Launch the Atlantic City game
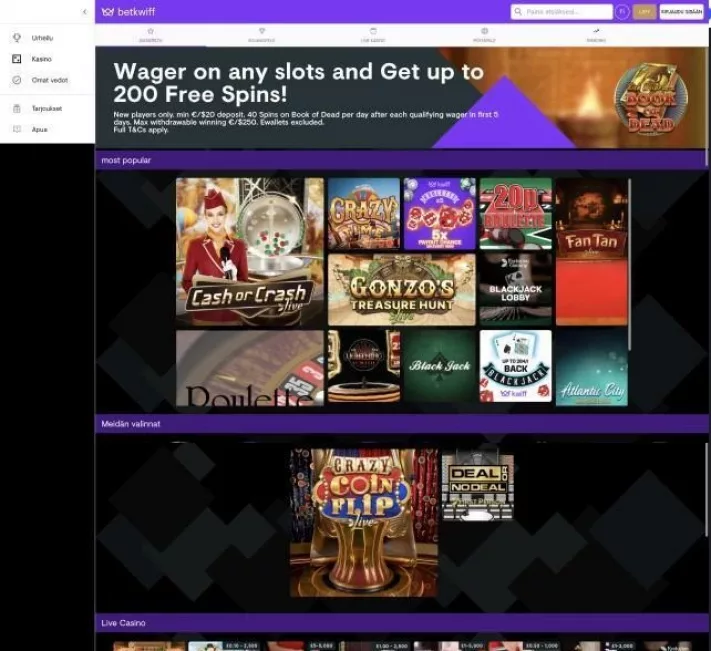 coord(592,368)
